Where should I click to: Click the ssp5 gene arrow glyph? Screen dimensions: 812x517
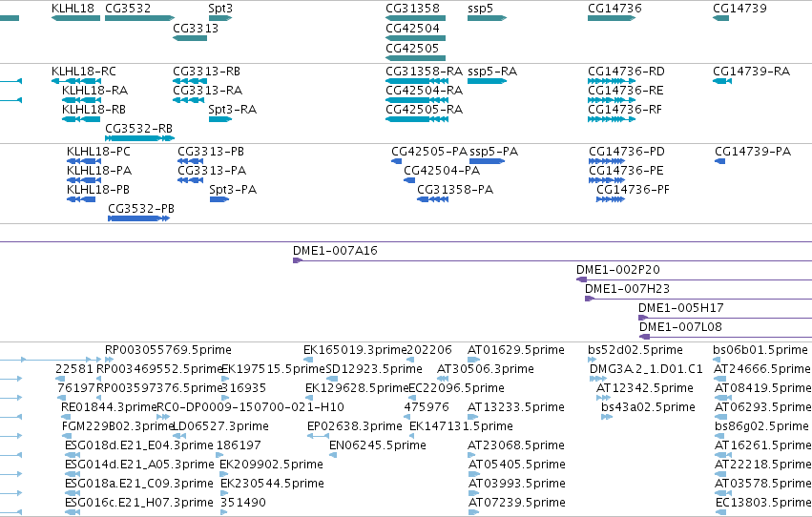point(487,18)
